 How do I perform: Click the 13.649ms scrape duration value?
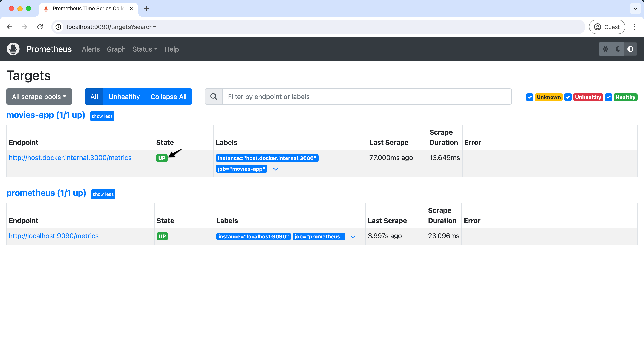click(444, 158)
